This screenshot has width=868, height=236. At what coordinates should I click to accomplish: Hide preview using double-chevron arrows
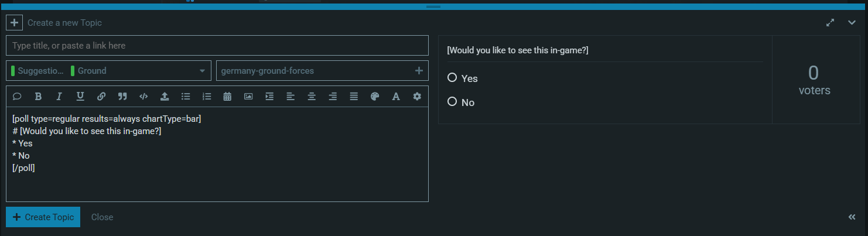click(x=852, y=217)
